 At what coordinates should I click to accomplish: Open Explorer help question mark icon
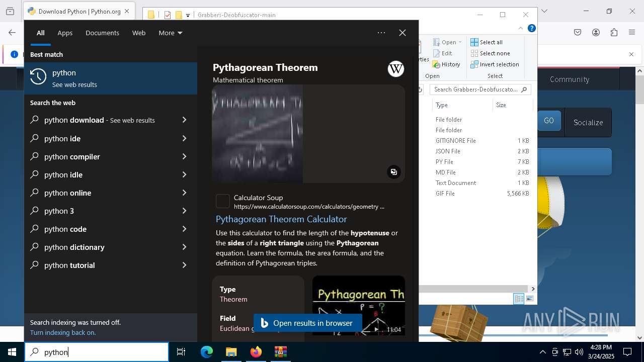point(531,29)
